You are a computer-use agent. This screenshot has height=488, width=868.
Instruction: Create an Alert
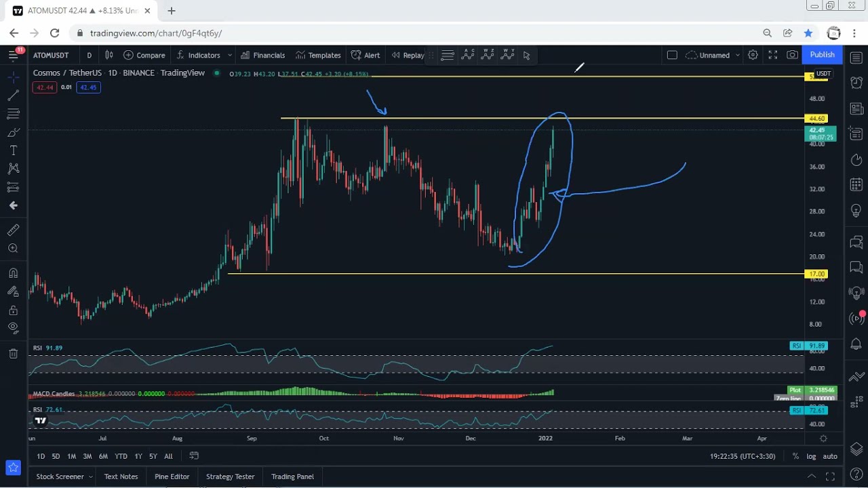[366, 55]
